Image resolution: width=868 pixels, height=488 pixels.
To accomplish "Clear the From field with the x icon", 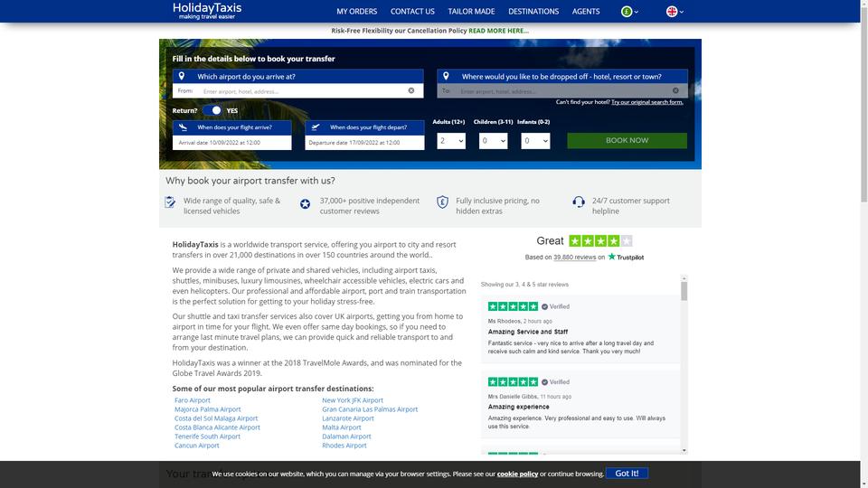I will point(411,90).
